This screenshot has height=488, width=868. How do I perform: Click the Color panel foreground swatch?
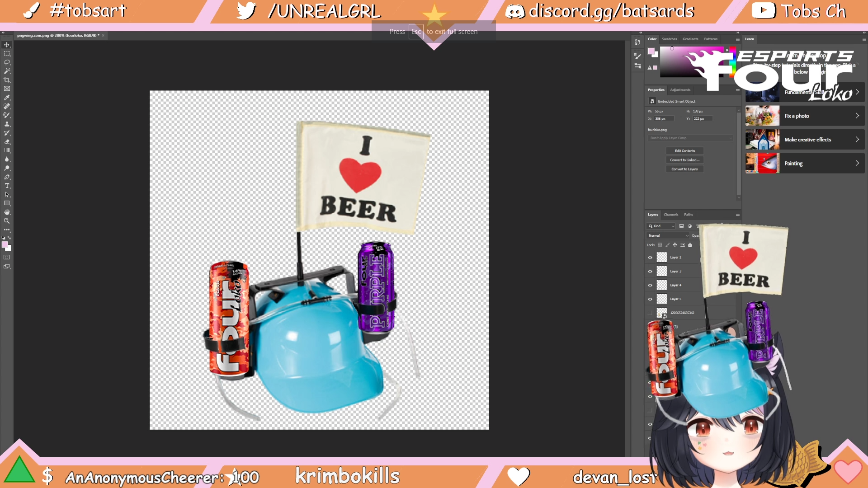coord(651,51)
